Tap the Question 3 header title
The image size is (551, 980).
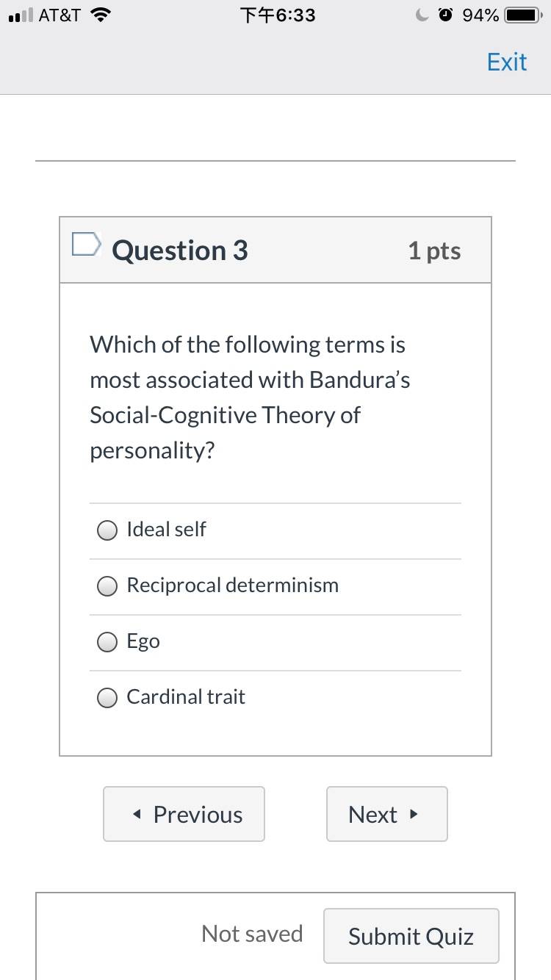(x=180, y=251)
